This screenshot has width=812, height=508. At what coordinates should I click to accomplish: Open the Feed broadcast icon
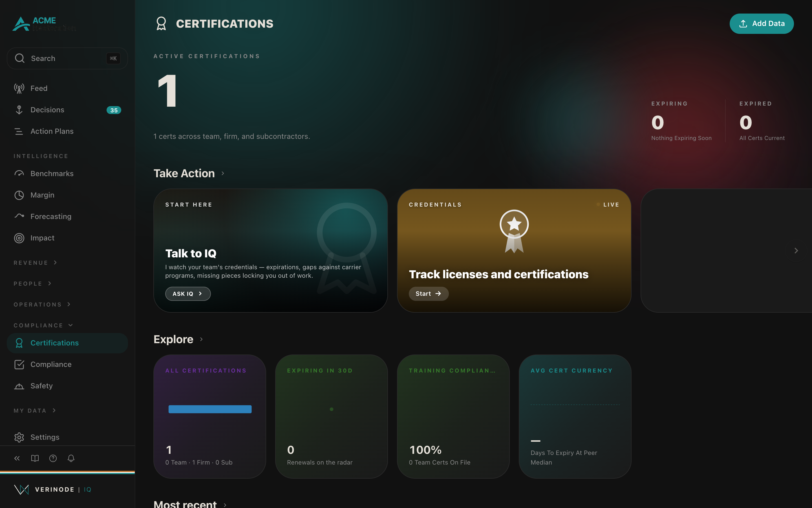pos(19,88)
